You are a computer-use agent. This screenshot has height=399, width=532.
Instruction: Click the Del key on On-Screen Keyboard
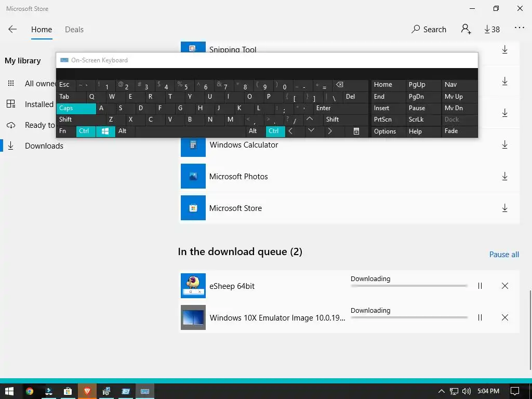(x=355, y=97)
